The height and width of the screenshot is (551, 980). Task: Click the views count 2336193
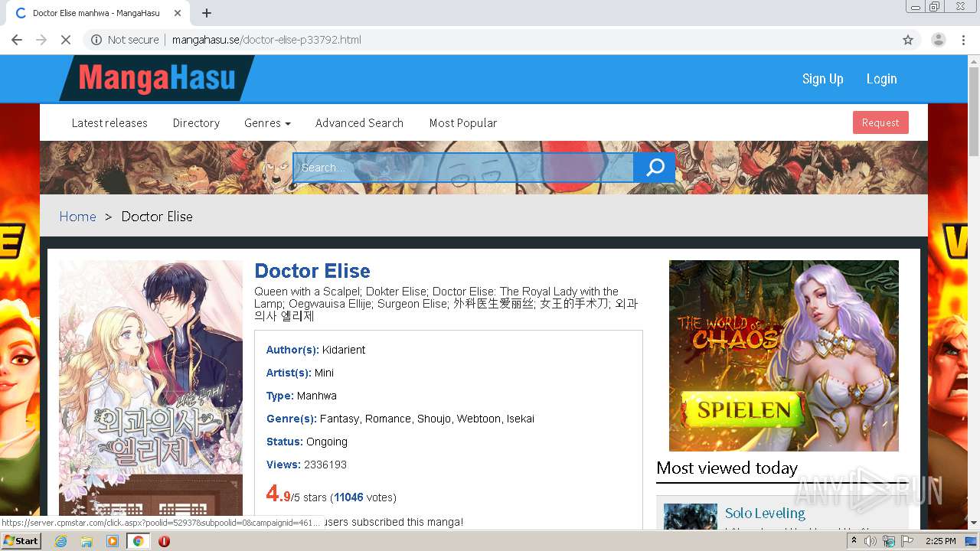click(x=325, y=465)
